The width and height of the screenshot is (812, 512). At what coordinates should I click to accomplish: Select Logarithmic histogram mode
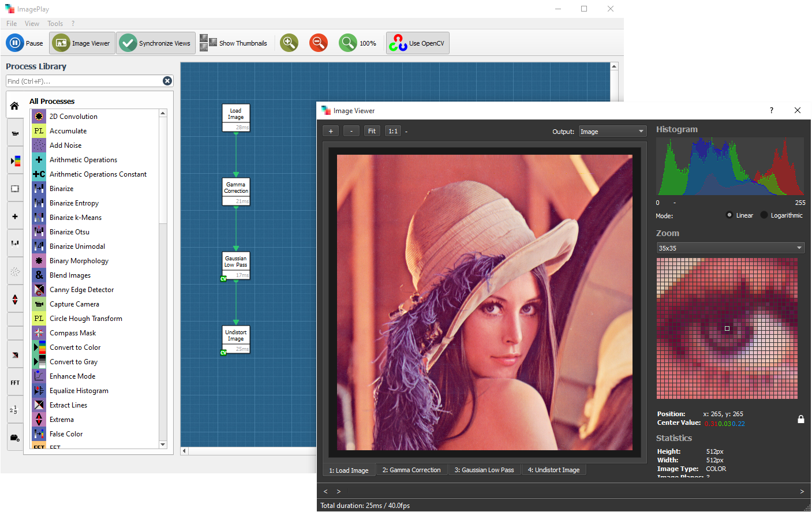click(765, 215)
